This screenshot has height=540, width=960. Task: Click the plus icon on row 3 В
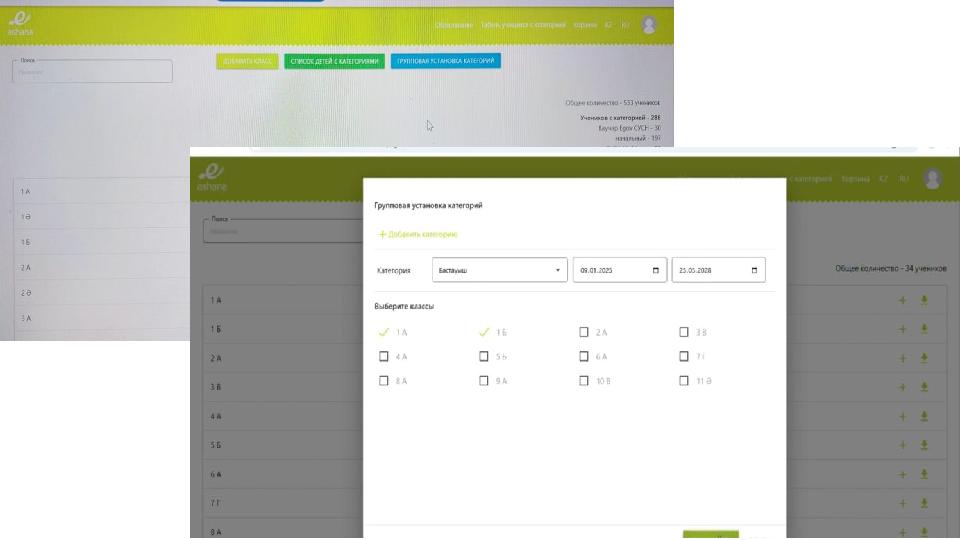pos(902,387)
